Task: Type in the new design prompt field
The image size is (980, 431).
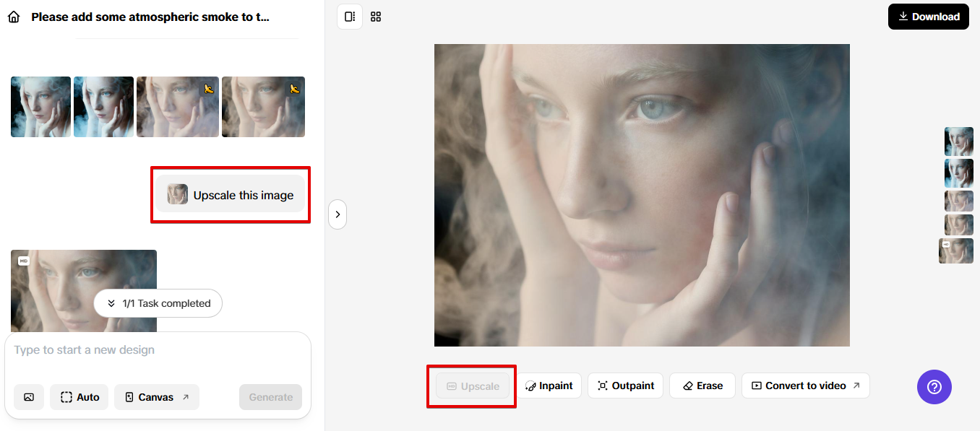Action: click(158, 350)
